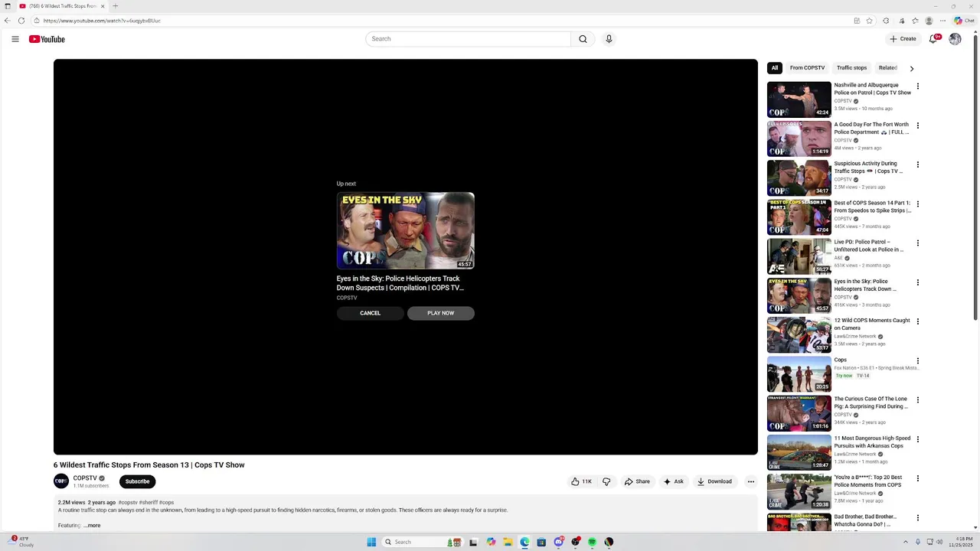Open Top 20 Best Police Moments thumbnail
Screen dimensions: 980x551
click(799, 491)
